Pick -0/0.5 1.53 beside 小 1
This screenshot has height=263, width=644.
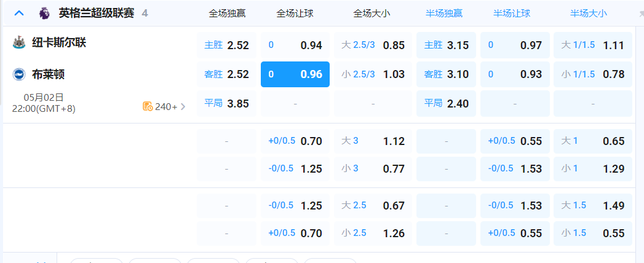coord(515,168)
